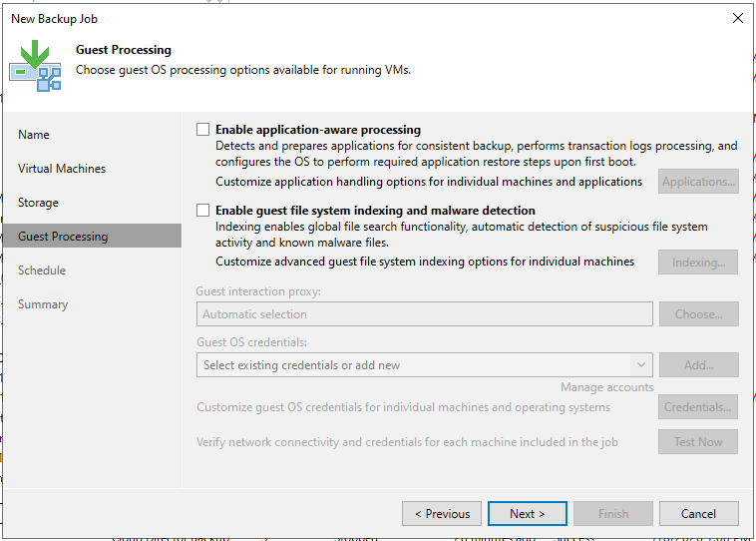Go to the Name wizard step
Screen dimensions: 756x541
pos(34,135)
